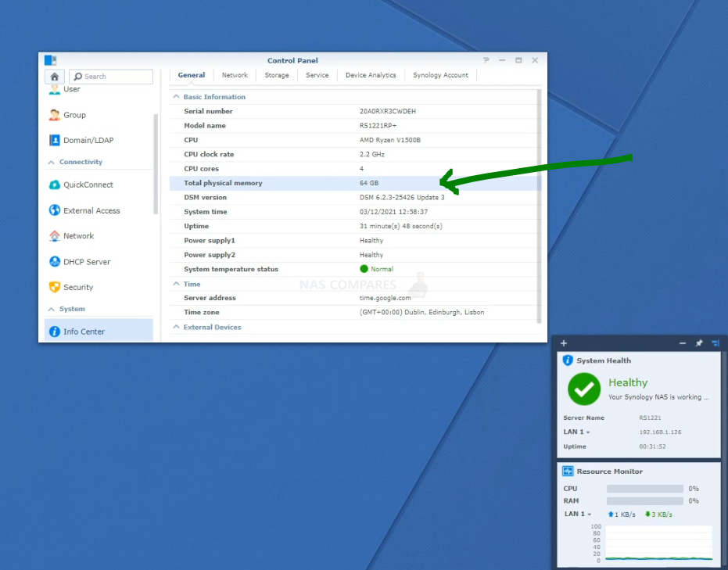Open the QuickConnect cloud icon
Image resolution: width=728 pixels, height=570 pixels.
54,185
